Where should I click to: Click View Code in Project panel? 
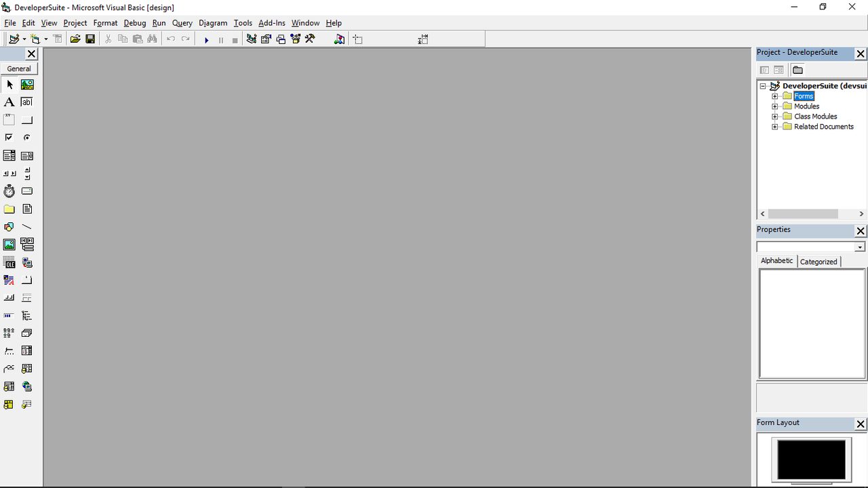[x=764, y=70]
